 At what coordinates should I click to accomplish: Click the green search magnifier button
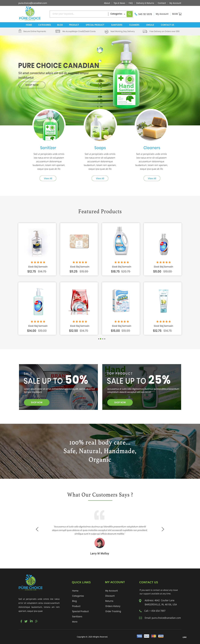click(x=129, y=14)
